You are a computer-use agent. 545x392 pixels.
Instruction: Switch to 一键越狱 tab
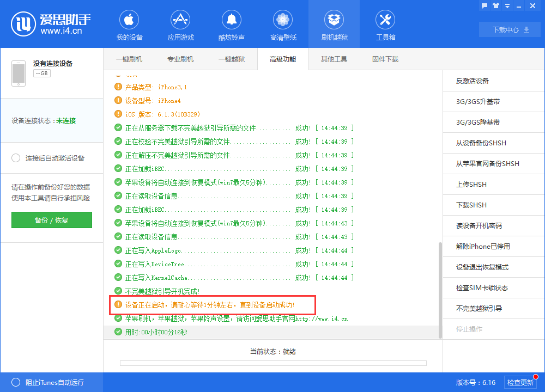[232, 59]
